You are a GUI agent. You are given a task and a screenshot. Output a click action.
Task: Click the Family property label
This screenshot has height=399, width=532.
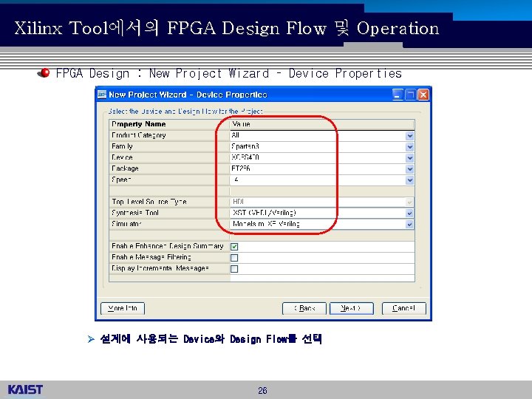click(122, 146)
